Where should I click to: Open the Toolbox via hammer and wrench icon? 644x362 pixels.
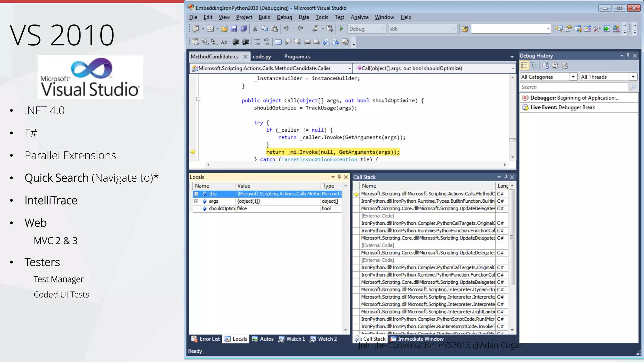point(597,29)
